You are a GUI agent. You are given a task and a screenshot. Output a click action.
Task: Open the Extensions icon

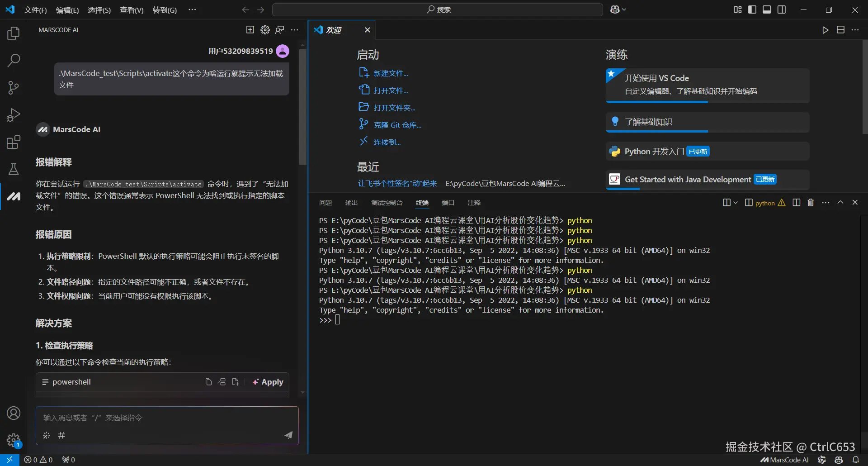13,142
